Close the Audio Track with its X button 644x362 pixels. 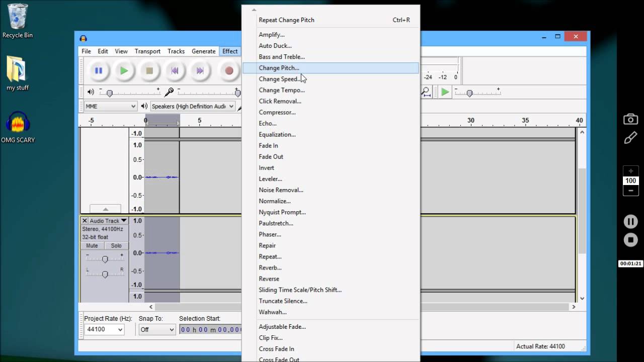(85, 221)
